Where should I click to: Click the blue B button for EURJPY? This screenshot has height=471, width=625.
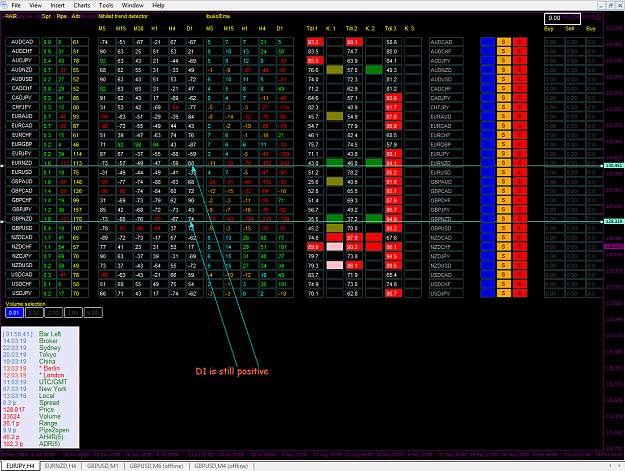tap(487, 154)
